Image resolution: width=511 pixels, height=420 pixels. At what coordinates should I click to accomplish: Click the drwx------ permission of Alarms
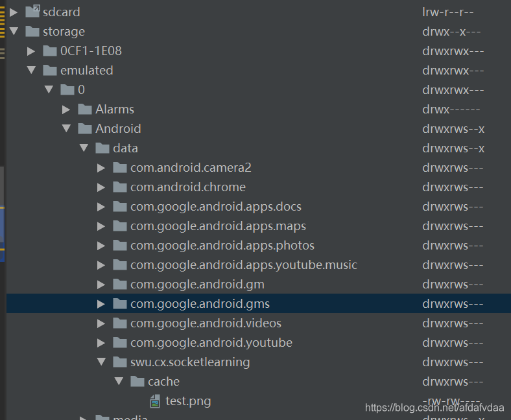coord(451,110)
